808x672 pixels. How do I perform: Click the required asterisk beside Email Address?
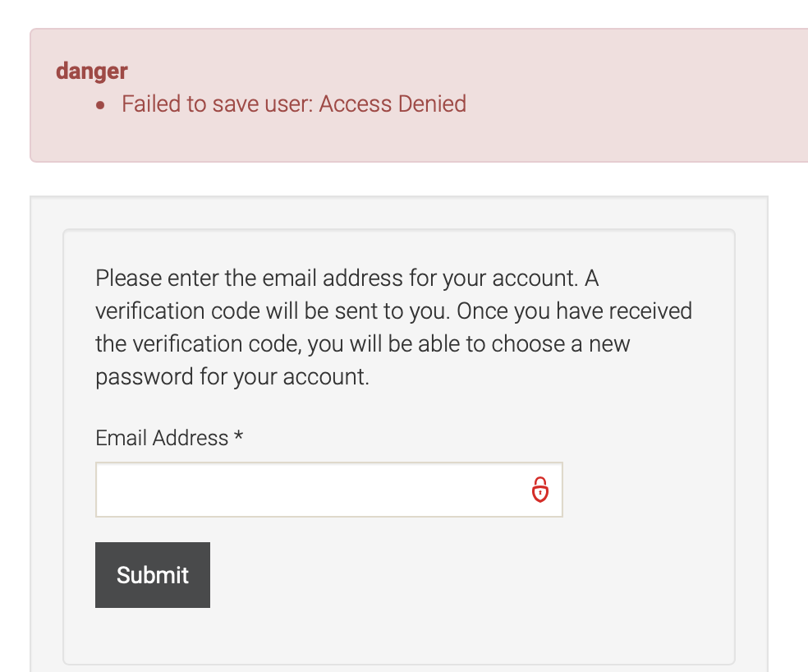[239, 438]
